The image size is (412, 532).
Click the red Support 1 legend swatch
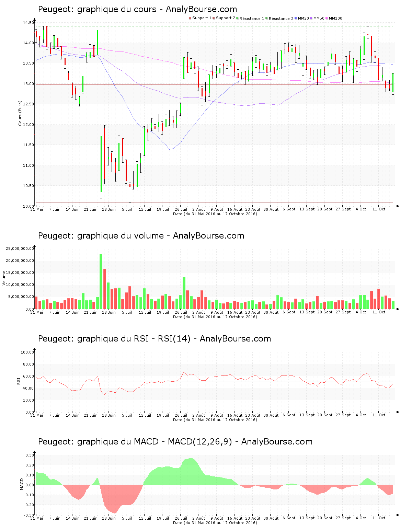[x=190, y=18]
